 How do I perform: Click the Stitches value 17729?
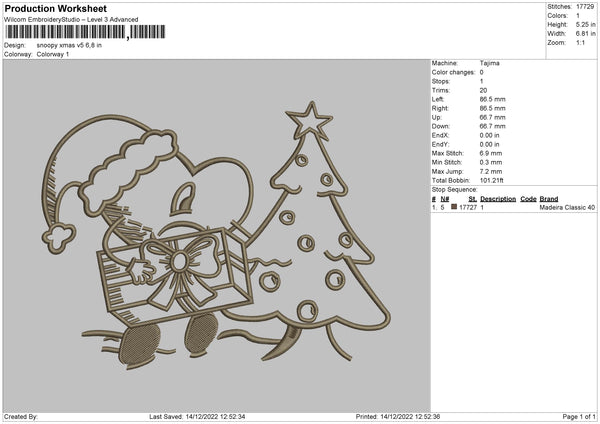585,7
